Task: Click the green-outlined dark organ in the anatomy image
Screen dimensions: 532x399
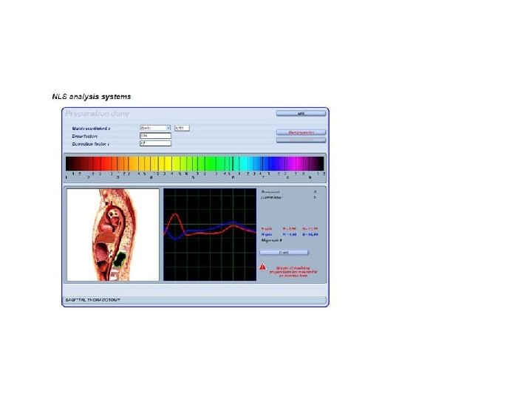Action: click(x=120, y=259)
